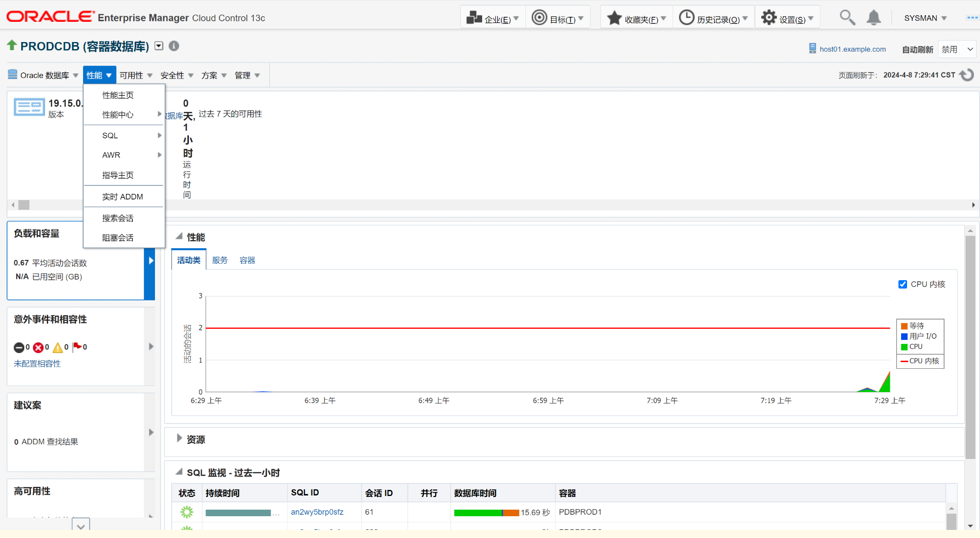The width and height of the screenshot is (980, 538).
Task: Click the Oracle database stack icon
Action: 13,75
